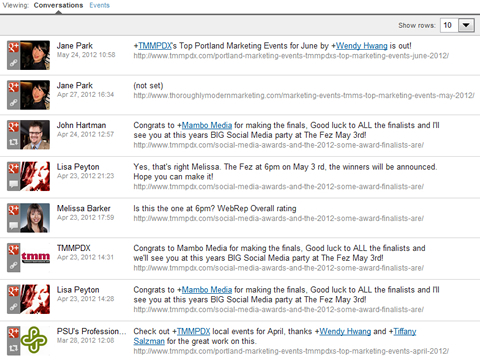The image size is (480, 360).
Task: Click the Show rows value field showing 10
Action: pos(449,25)
